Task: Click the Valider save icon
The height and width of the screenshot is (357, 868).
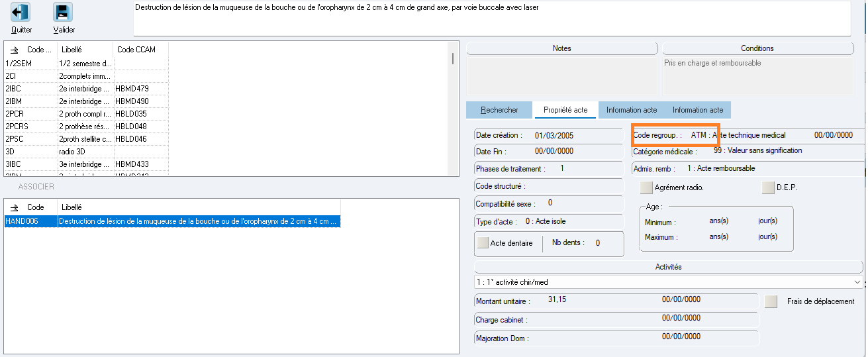Action: click(x=63, y=13)
